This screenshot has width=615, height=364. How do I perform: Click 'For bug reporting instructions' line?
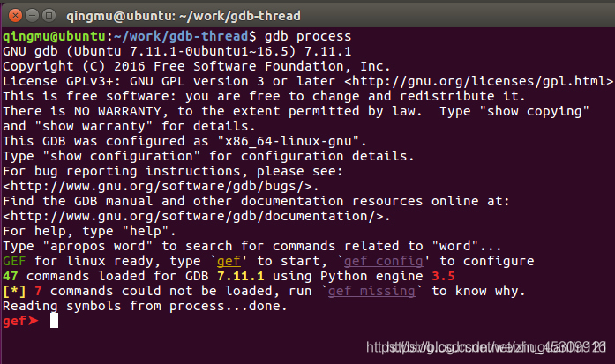(x=173, y=171)
